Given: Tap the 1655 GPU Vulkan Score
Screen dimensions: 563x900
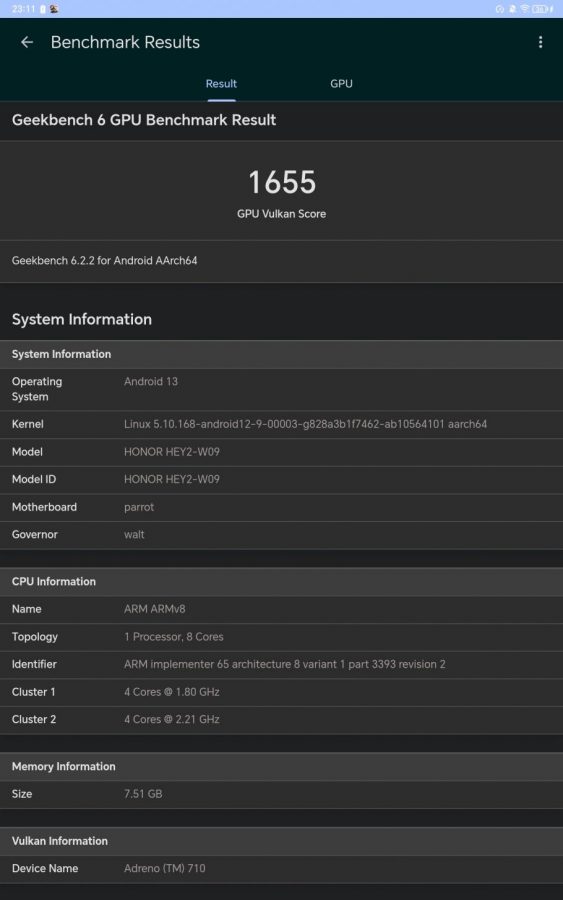Looking at the screenshot, I should 281,182.
